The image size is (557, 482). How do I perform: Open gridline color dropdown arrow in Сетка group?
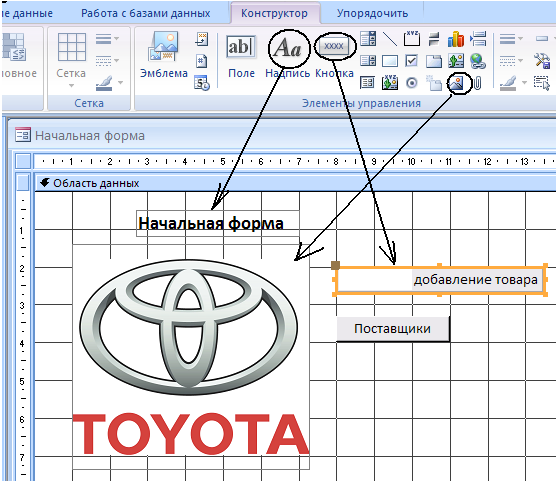pos(121,83)
